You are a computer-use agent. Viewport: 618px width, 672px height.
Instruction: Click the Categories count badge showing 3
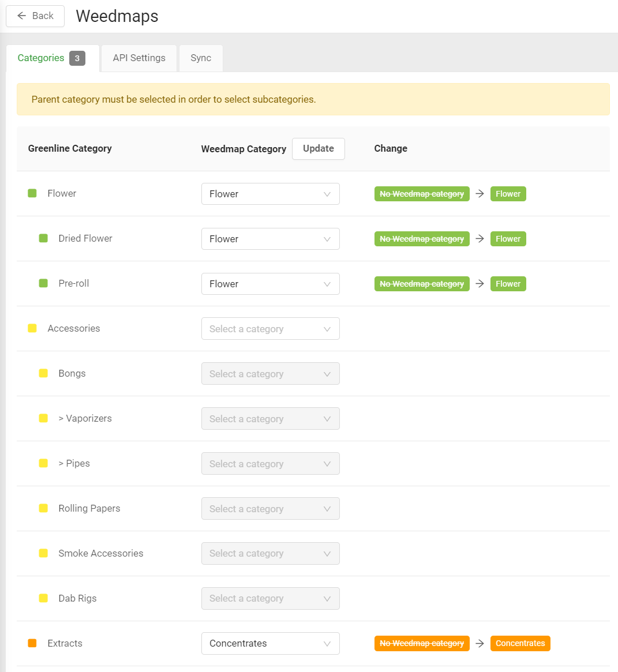click(x=77, y=58)
